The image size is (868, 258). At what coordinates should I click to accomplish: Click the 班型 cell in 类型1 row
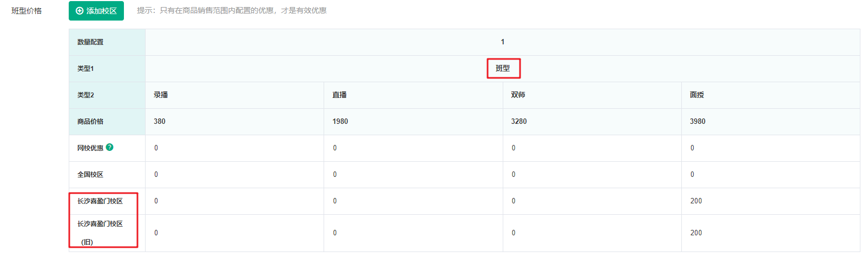pos(503,69)
